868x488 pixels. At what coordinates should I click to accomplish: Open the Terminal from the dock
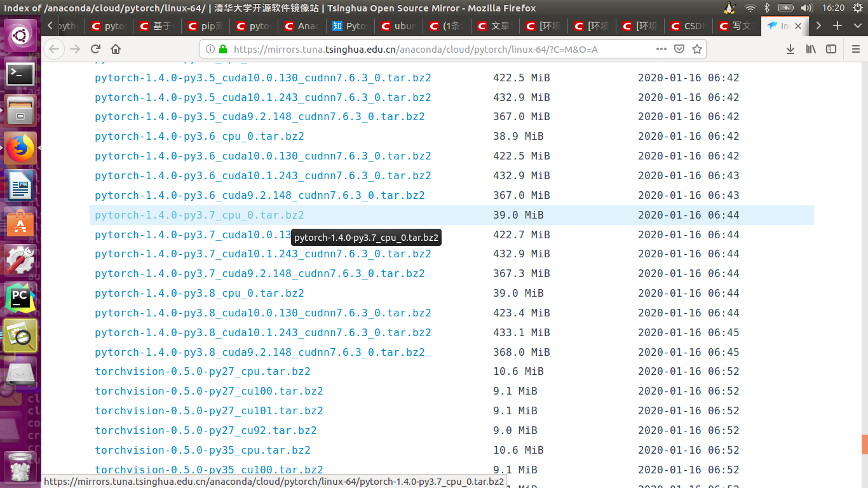[20, 74]
